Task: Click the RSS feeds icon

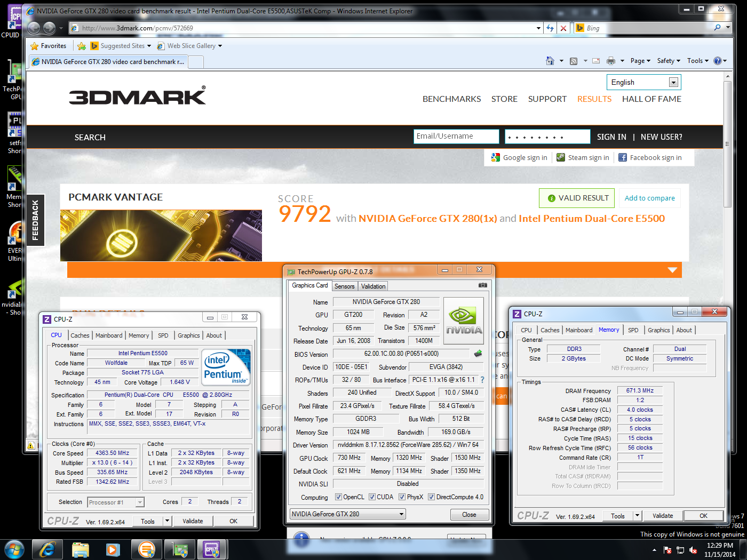Action: coord(574,61)
